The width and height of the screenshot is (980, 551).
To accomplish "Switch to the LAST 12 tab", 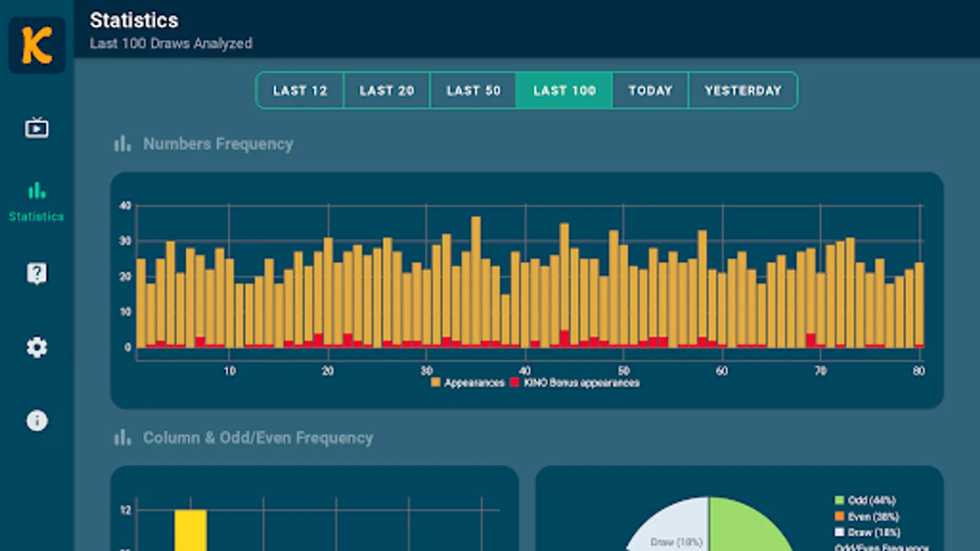I will click(300, 91).
